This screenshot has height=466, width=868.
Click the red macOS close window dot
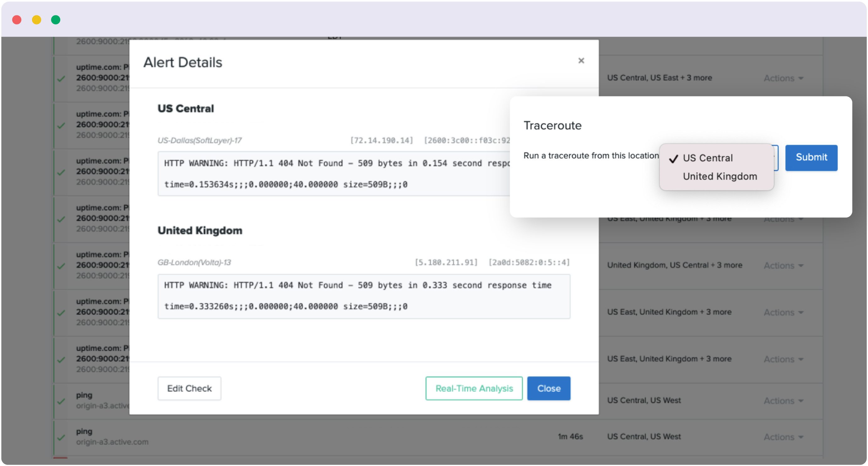pyautogui.click(x=17, y=20)
